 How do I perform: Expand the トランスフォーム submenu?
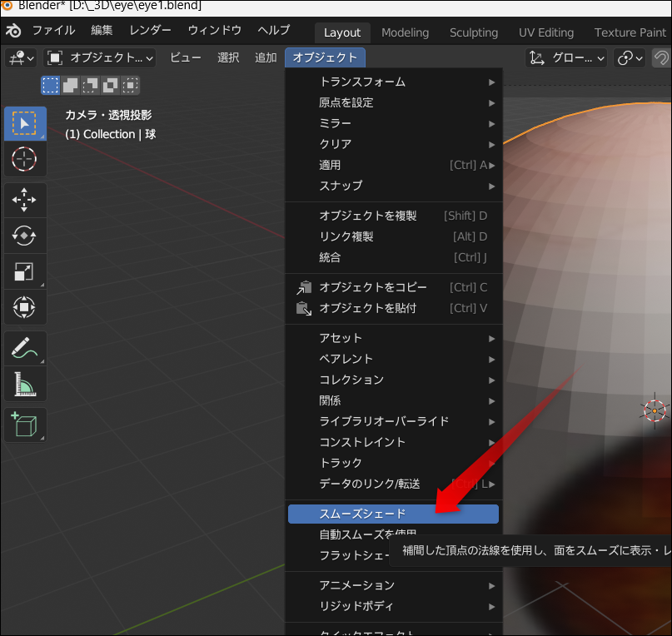point(393,82)
